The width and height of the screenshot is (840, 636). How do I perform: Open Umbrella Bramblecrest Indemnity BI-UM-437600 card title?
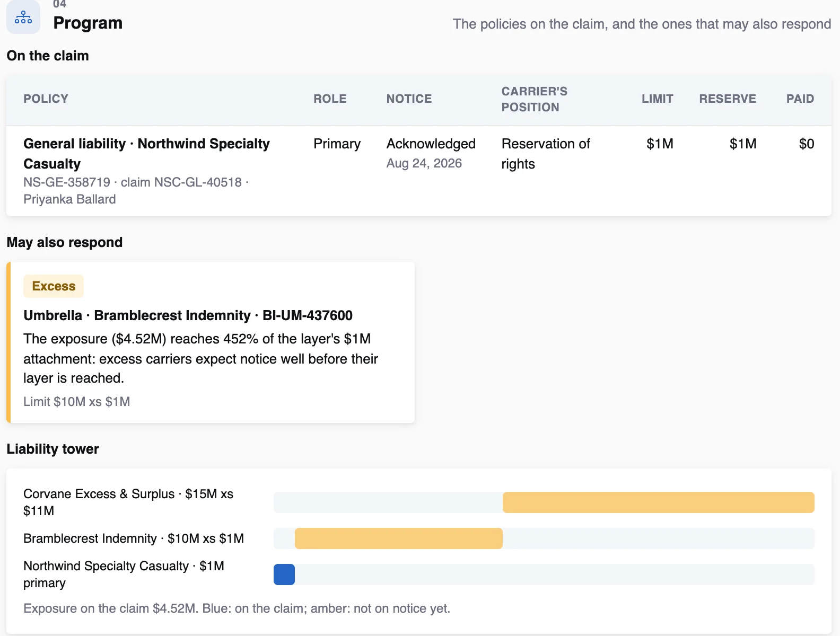pyautogui.click(x=188, y=315)
